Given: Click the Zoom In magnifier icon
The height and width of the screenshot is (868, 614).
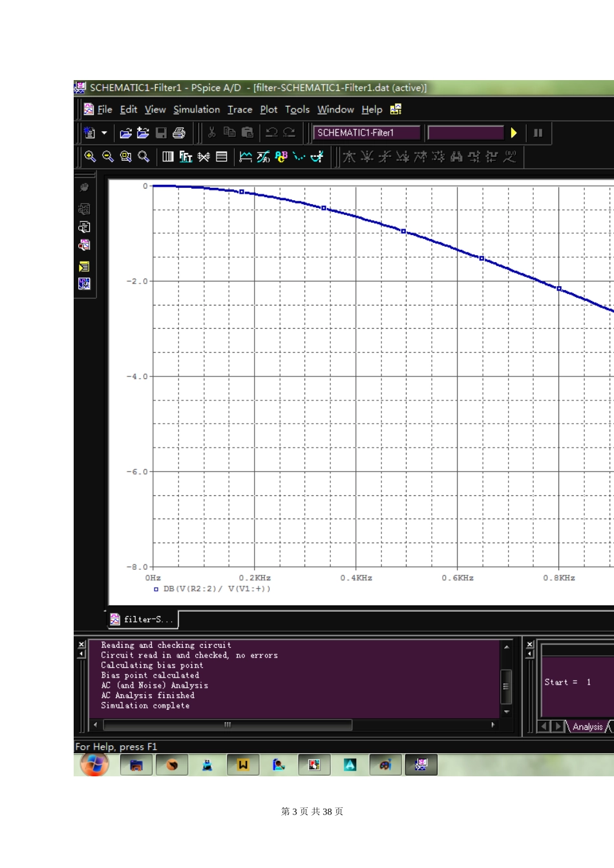Looking at the screenshot, I should 90,156.
